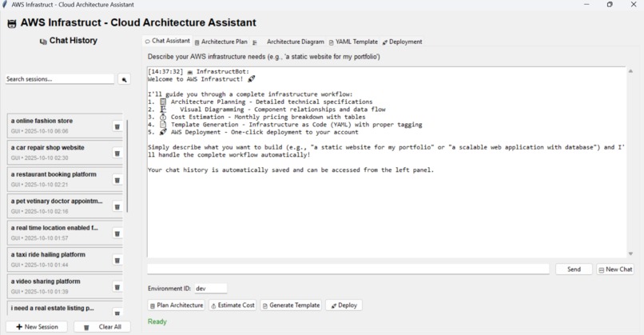Click the 'Environment ID:' label

click(169, 289)
